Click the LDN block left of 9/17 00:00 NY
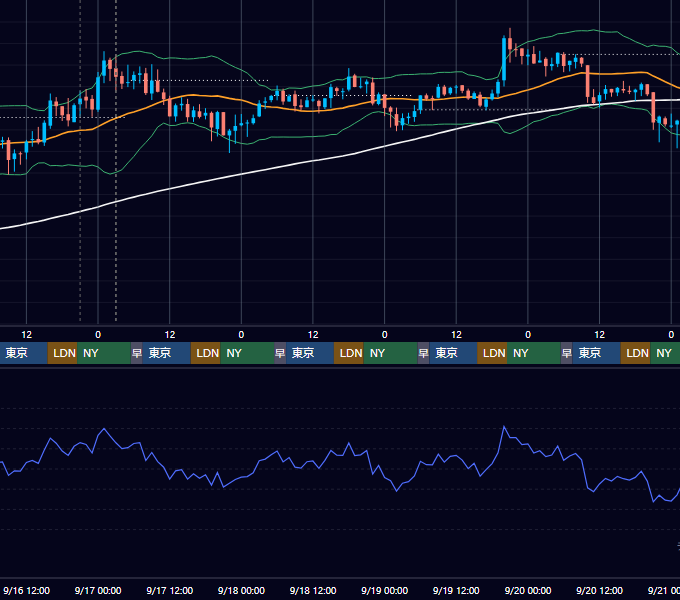Screen dimensions: 680x600 click(62, 353)
